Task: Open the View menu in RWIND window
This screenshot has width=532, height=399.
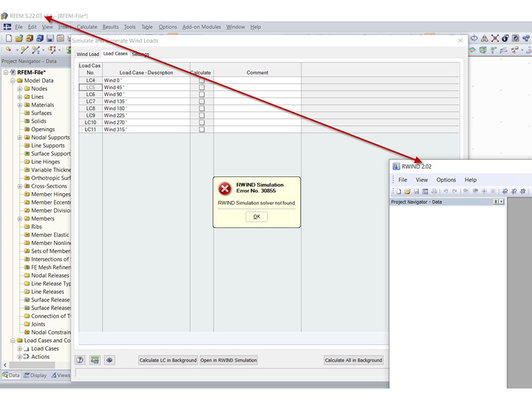Action: pyautogui.click(x=421, y=180)
